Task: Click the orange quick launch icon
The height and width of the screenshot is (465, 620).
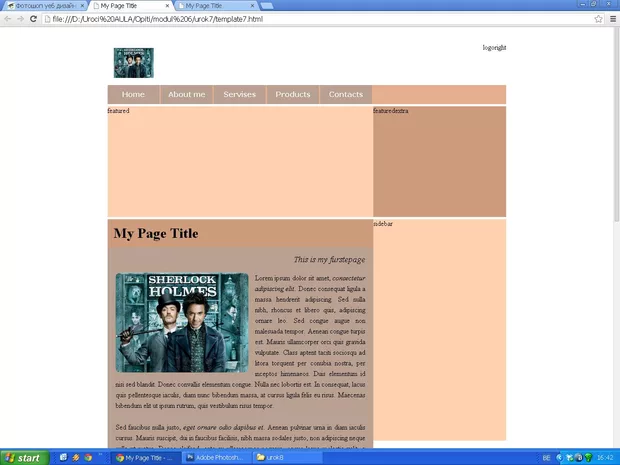Action: point(76,457)
